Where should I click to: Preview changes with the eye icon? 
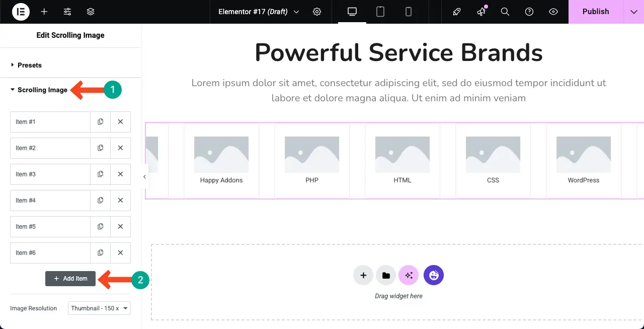click(x=553, y=12)
